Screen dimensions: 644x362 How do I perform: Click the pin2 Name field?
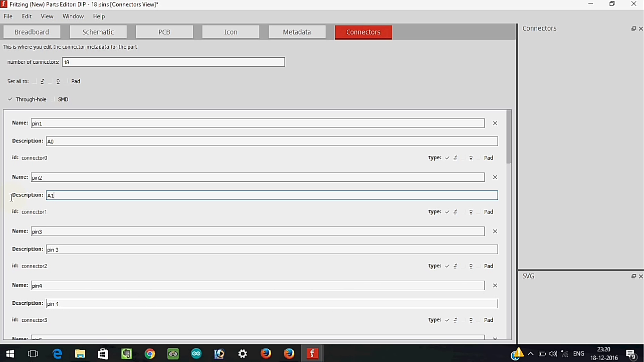pyautogui.click(x=258, y=177)
